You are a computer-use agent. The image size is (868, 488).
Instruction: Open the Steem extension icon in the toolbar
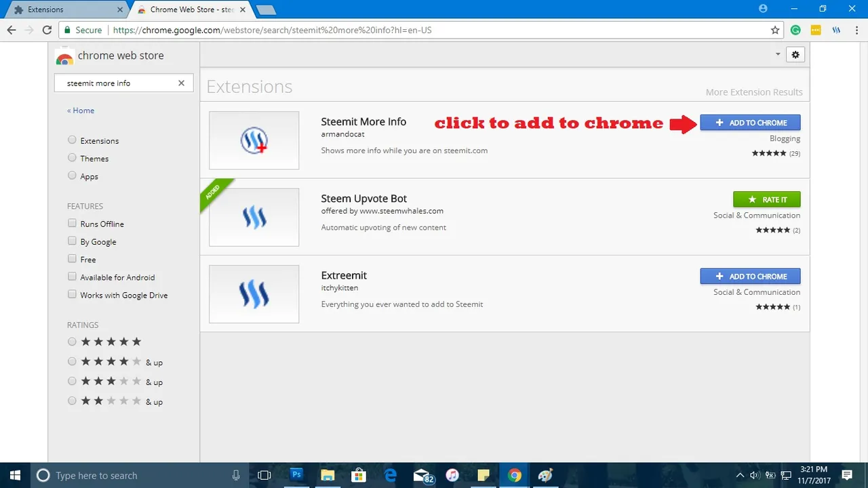(836, 30)
